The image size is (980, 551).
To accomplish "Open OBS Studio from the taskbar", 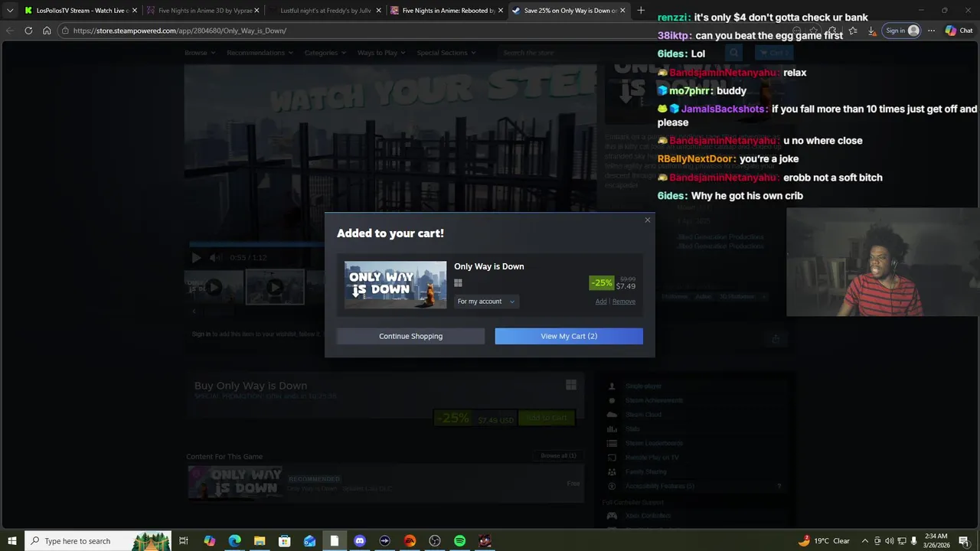I will pyautogui.click(x=435, y=541).
